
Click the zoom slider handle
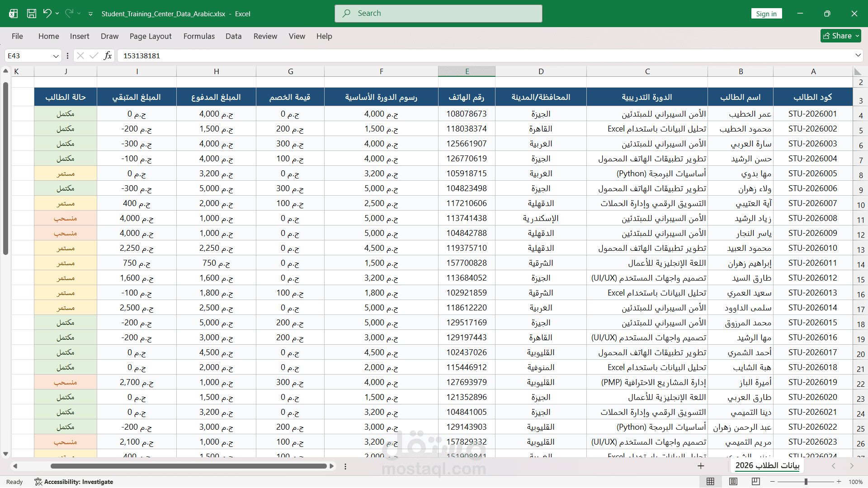tap(806, 482)
